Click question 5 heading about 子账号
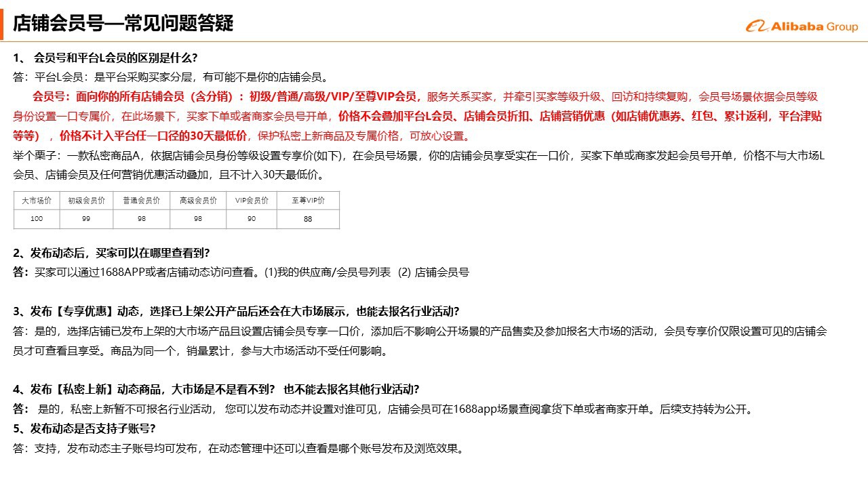 84,428
